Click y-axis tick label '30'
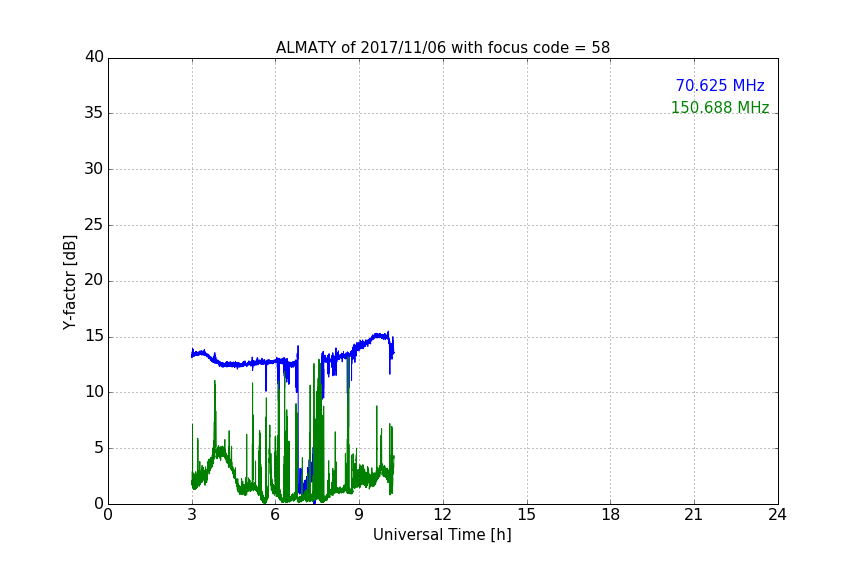 tap(94, 169)
